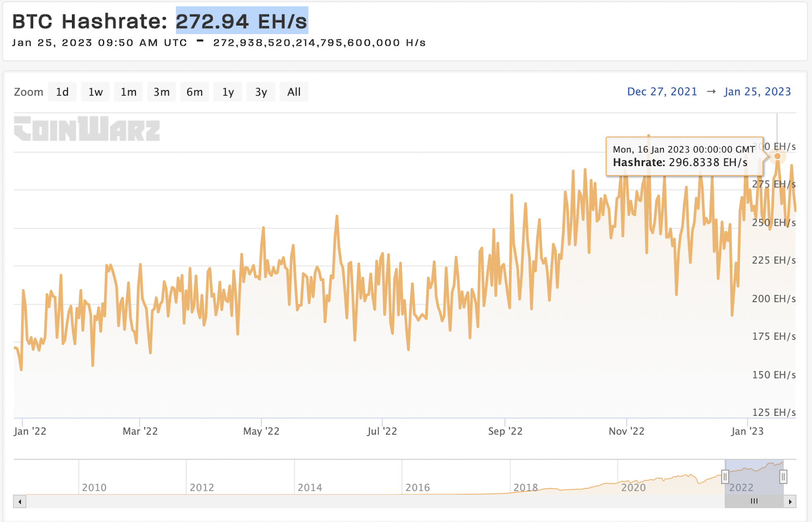Click the Mar '22 x-axis label
812x522 pixels.
tap(140, 431)
